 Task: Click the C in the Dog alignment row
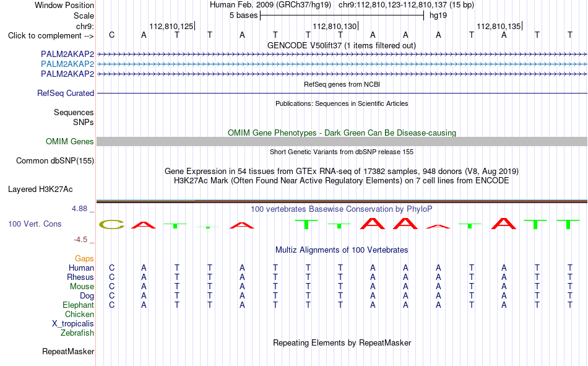(x=111, y=296)
